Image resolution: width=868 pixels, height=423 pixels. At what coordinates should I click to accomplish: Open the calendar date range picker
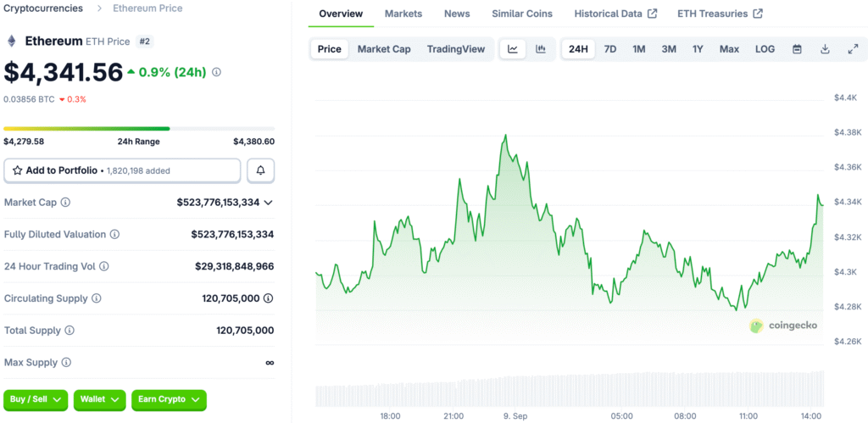(x=797, y=49)
